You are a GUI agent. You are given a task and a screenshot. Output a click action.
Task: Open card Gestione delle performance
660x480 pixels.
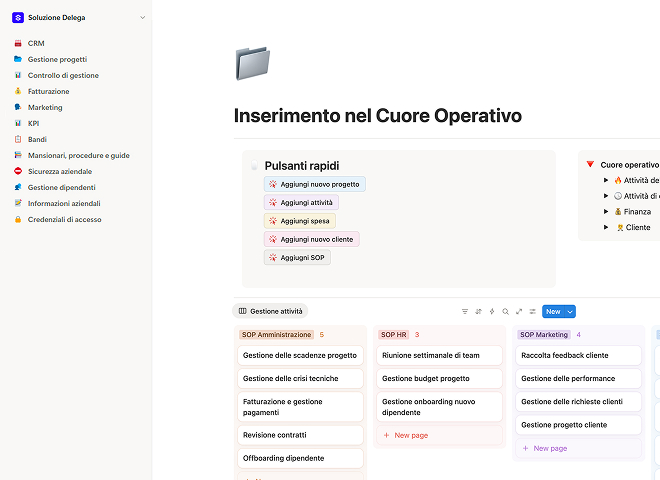(x=578, y=379)
